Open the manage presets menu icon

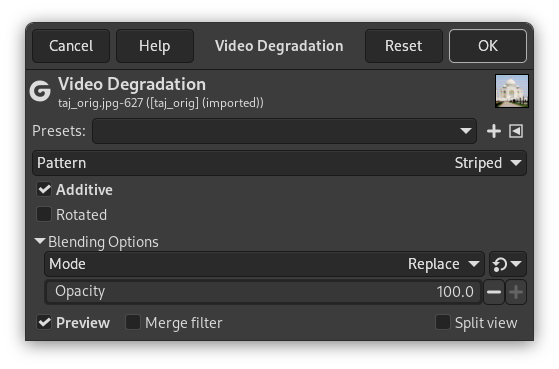click(516, 131)
